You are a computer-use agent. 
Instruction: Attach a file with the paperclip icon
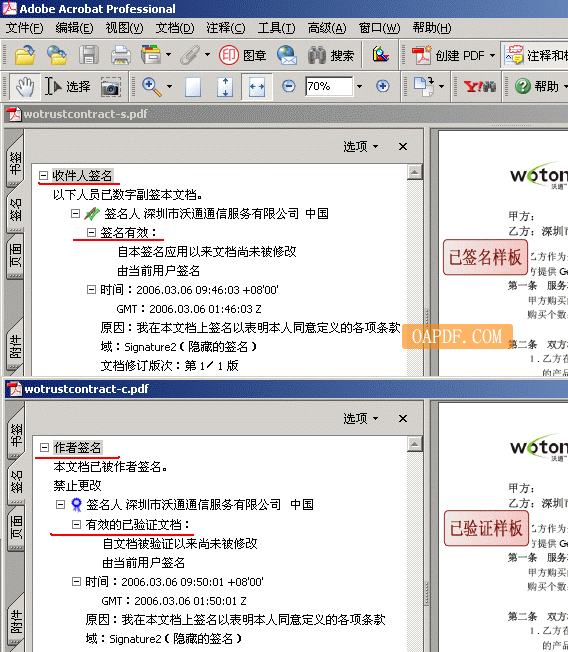click(x=190, y=55)
